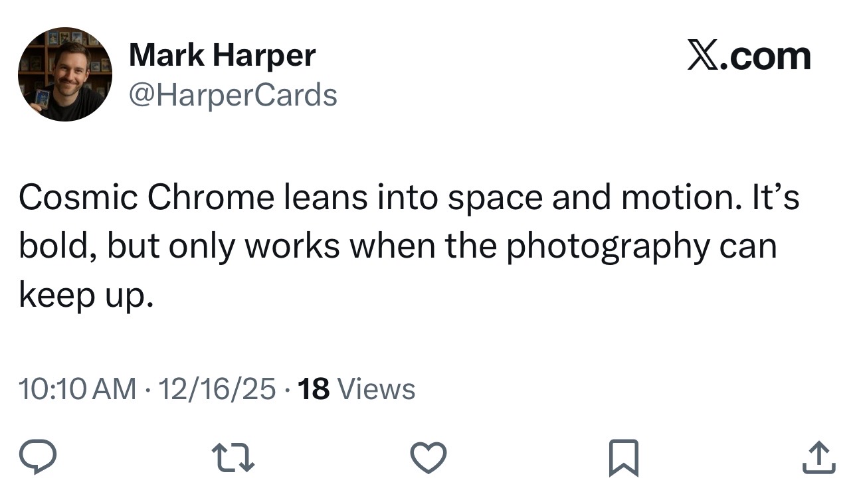Open the @HarperCards profile link
The height and width of the screenshot is (504, 857).
pyautogui.click(x=233, y=96)
